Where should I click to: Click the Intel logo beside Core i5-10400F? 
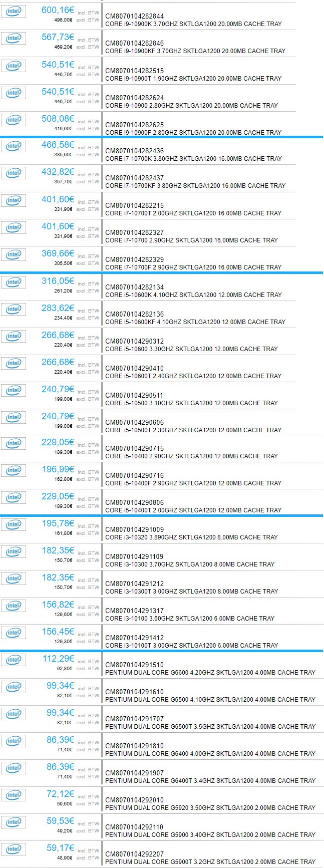[14, 470]
